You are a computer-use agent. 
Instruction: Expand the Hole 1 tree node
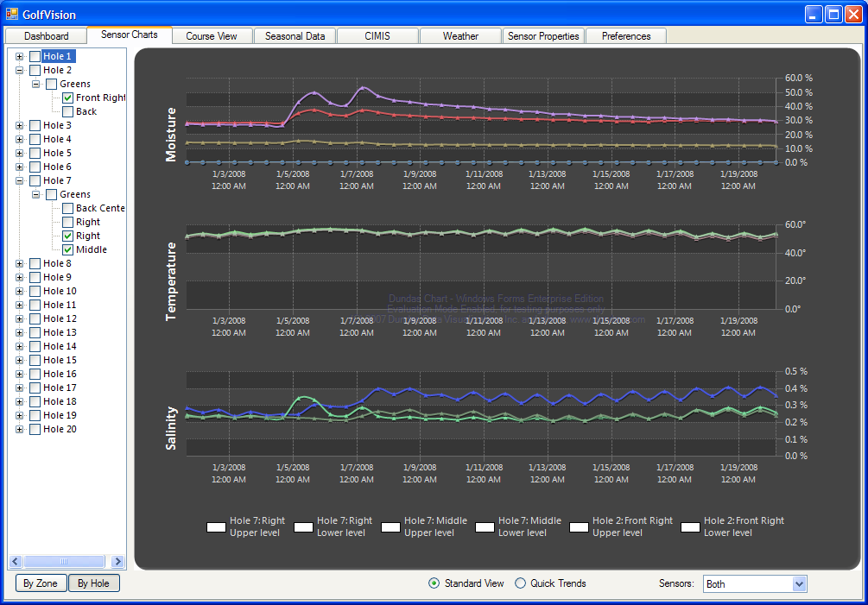(x=19, y=56)
